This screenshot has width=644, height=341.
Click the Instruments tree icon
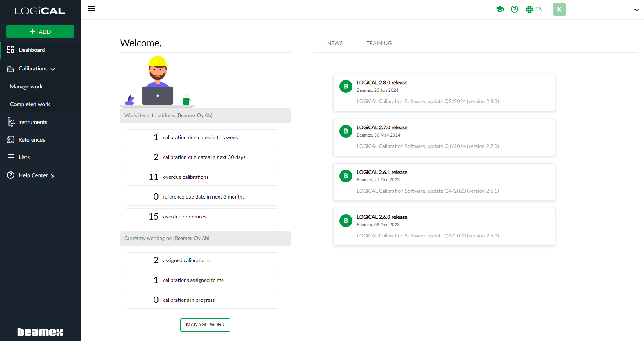(11, 122)
